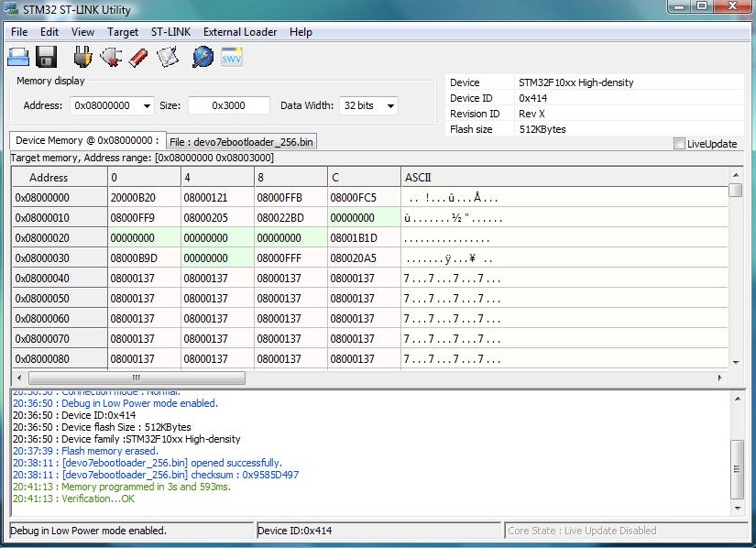Click log line Verification...OK
The width and height of the screenshot is (756, 548).
click(x=74, y=499)
